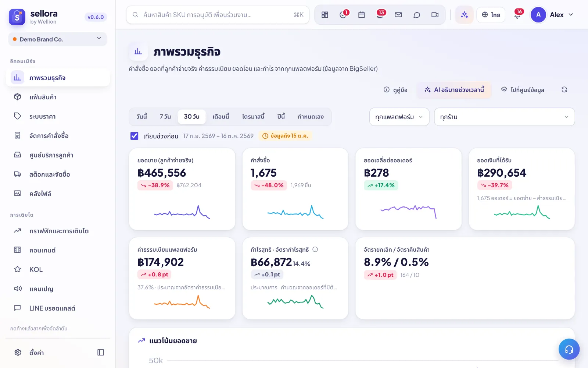Open the calendar icon in top toolbar

point(362,15)
